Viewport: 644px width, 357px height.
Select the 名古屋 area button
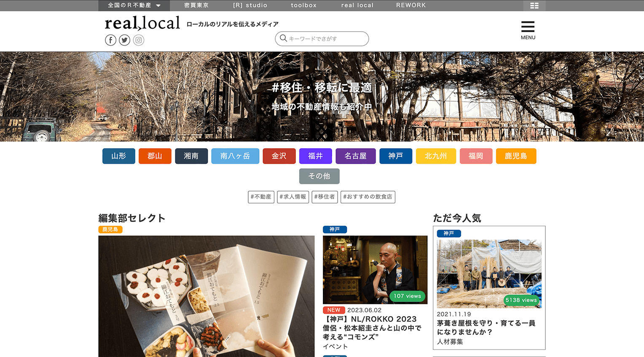coord(356,156)
